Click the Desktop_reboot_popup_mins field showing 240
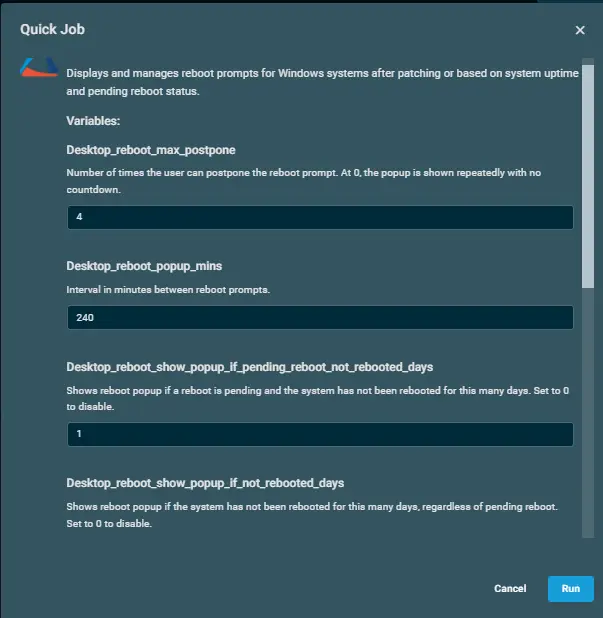Screen dimensions: 603x618 click(320, 318)
